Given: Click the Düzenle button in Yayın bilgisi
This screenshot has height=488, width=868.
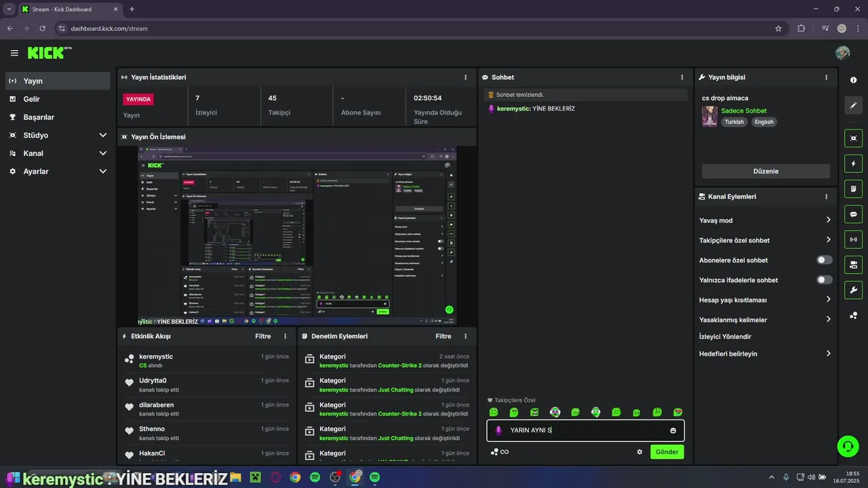Looking at the screenshot, I should pyautogui.click(x=766, y=171).
